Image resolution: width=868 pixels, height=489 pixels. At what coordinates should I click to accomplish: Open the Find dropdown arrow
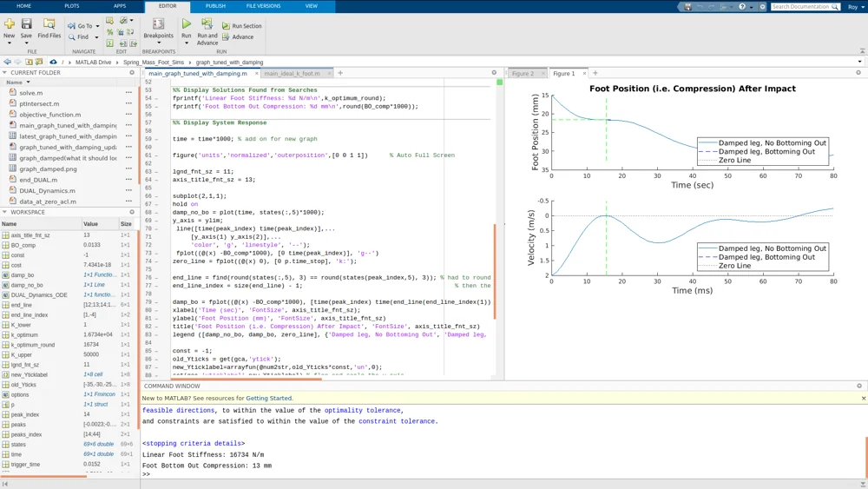coord(96,37)
